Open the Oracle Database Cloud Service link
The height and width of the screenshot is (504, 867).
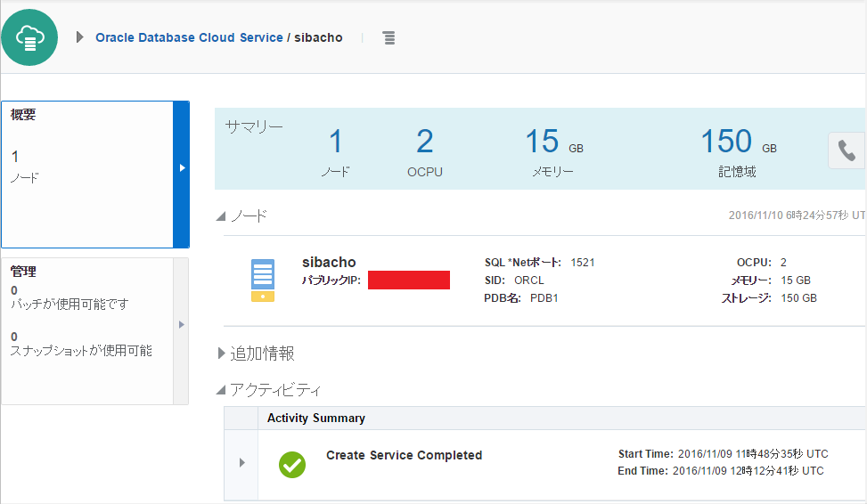[189, 38]
